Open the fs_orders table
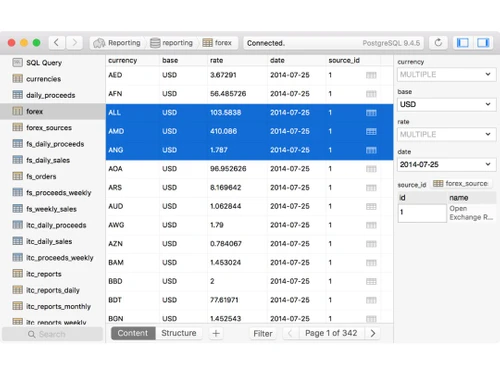The width and height of the screenshot is (500, 375). click(53, 176)
